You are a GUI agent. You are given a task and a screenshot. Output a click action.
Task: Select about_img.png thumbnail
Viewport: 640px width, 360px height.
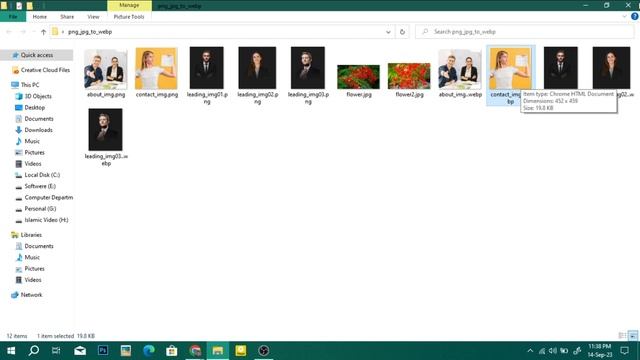pos(106,69)
